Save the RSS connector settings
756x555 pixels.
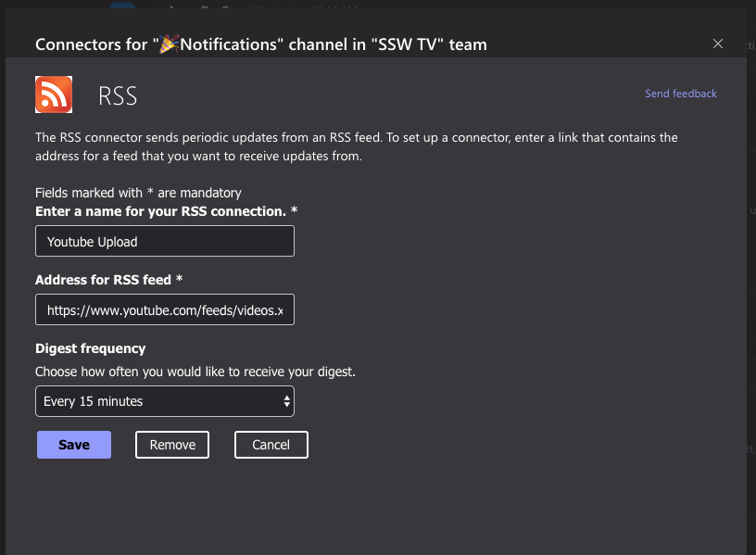tap(74, 445)
